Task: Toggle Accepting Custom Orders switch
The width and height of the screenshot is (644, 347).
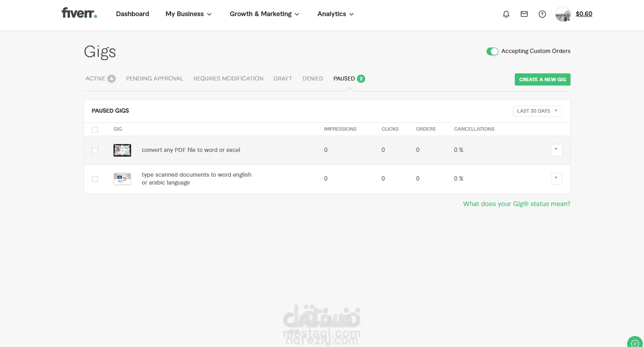Action: click(x=492, y=51)
